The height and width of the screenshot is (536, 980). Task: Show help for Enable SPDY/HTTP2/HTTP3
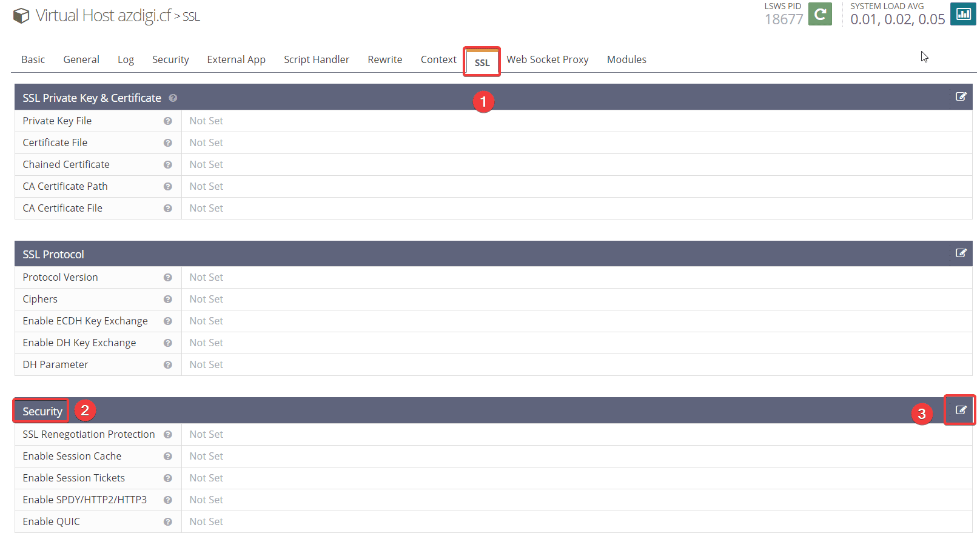[168, 500]
